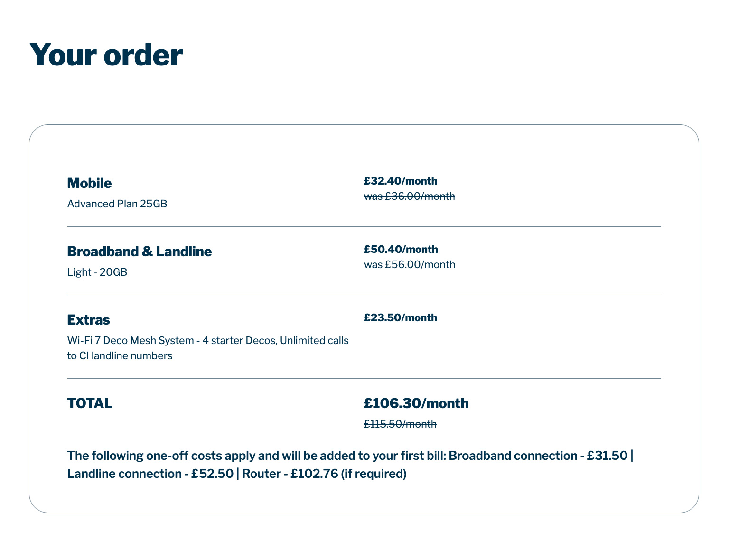Click the "Broadband & Landline" section title
This screenshot has width=729, height=560.
click(x=139, y=252)
